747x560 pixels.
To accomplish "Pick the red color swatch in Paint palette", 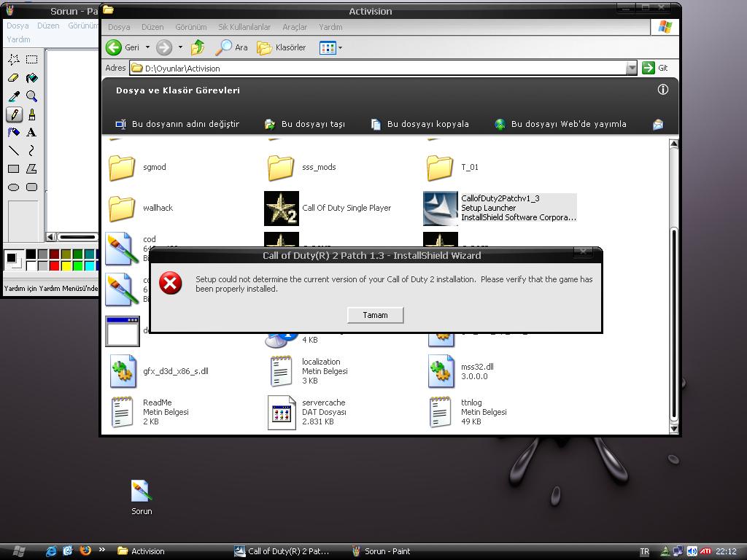I will 54,265.
